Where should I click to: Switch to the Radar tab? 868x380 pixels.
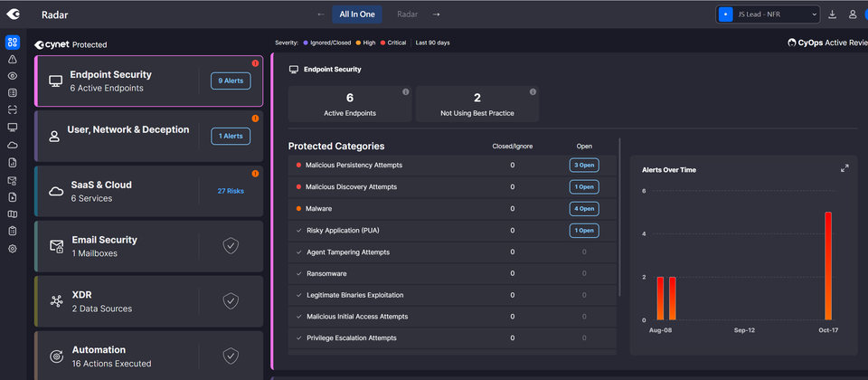click(408, 14)
